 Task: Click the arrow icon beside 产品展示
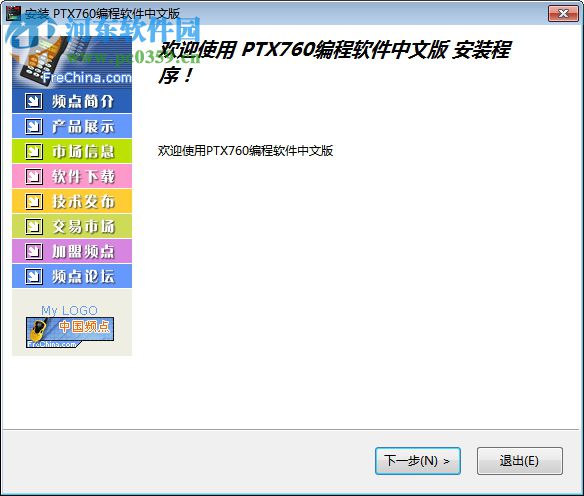point(34,126)
